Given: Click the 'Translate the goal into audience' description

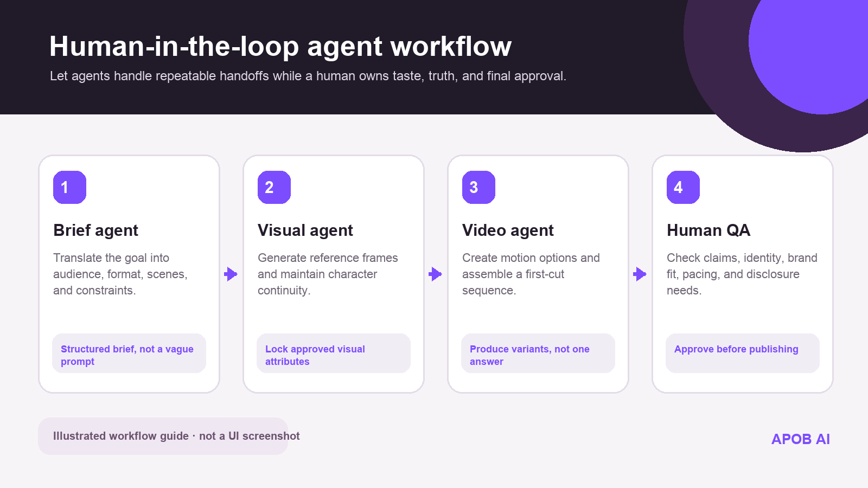Looking at the screenshot, I should 120,274.
